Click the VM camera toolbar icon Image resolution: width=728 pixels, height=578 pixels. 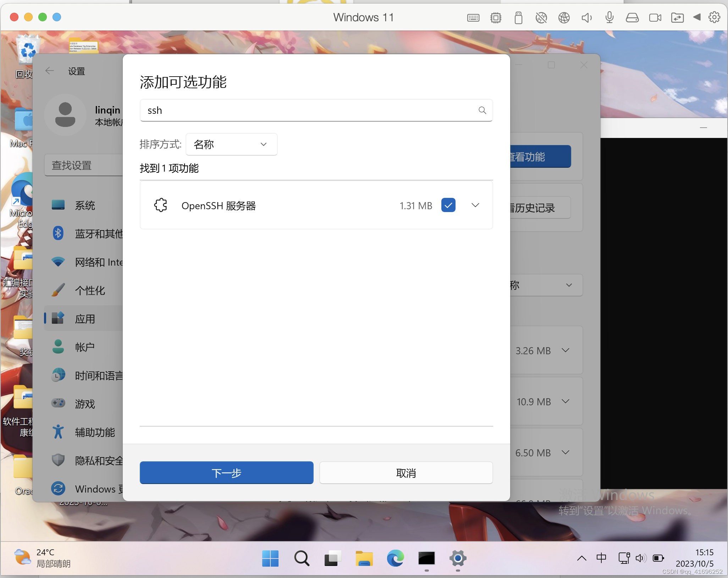655,17
